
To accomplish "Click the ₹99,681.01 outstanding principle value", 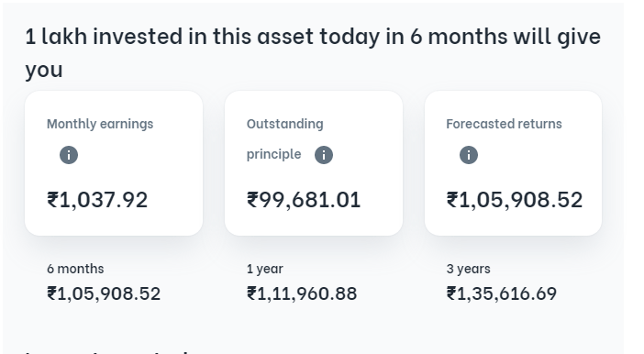I will point(304,200).
